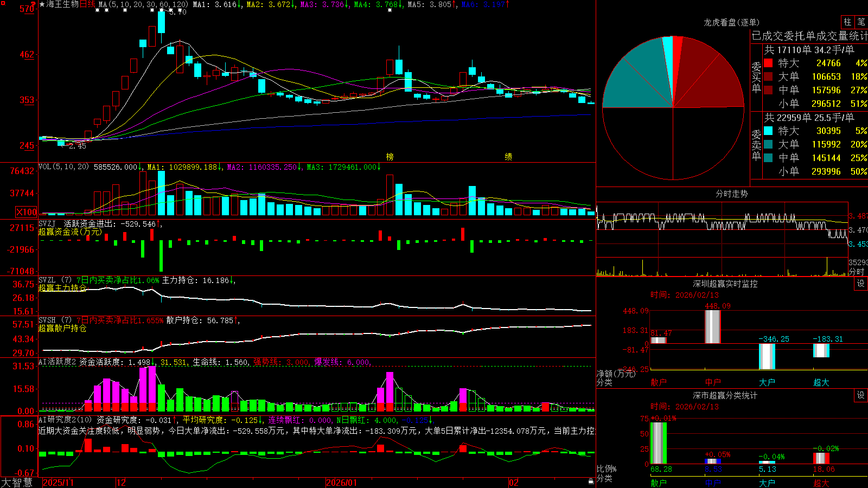Click the 爆发线: 6.000 label
This screenshot has width=868, height=488.
point(343,362)
